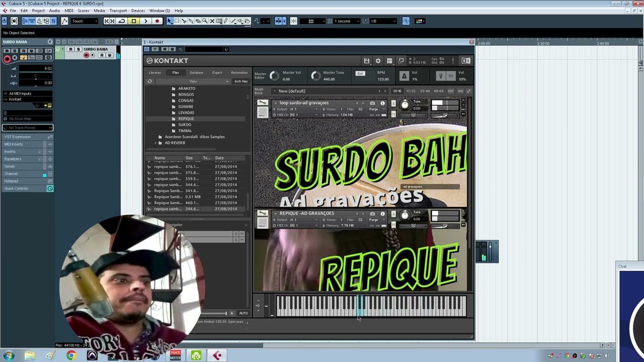Image resolution: width=644 pixels, height=362 pixels.
Task: Open the Devices menu
Action: coord(138,11)
